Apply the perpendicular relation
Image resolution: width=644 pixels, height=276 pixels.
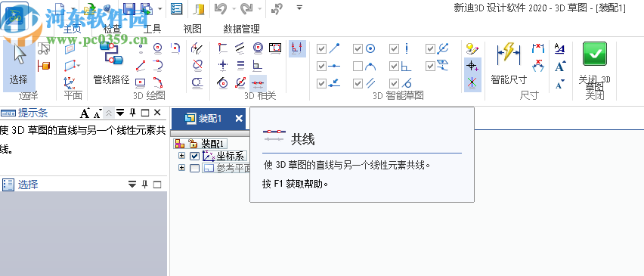point(258,65)
